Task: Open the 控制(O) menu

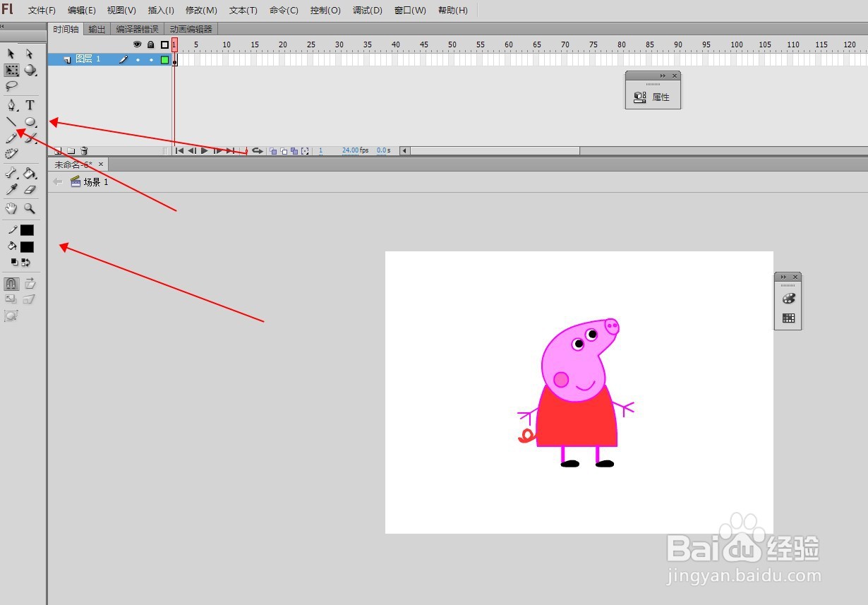Action: pyautogui.click(x=325, y=11)
